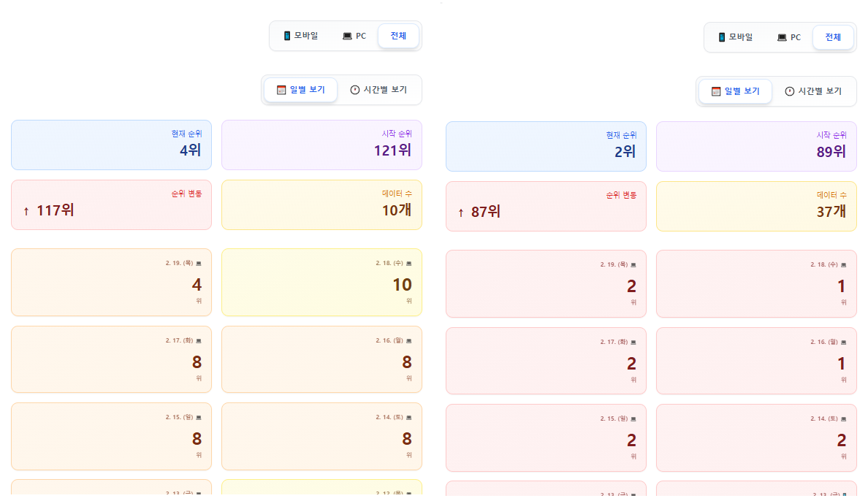Viewport: 868px width, 501px height.
Task: Click clock icon on right 시간별 보기
Action: tap(790, 91)
